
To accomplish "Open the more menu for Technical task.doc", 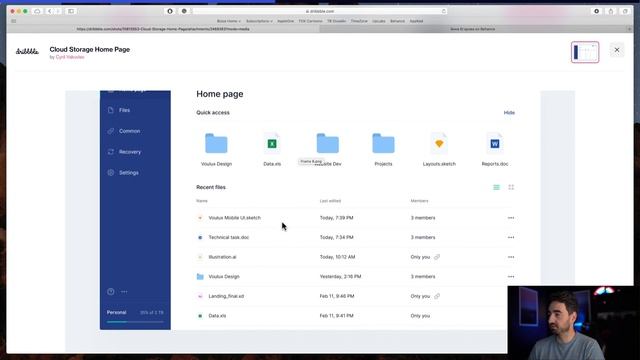I will coord(511,238).
